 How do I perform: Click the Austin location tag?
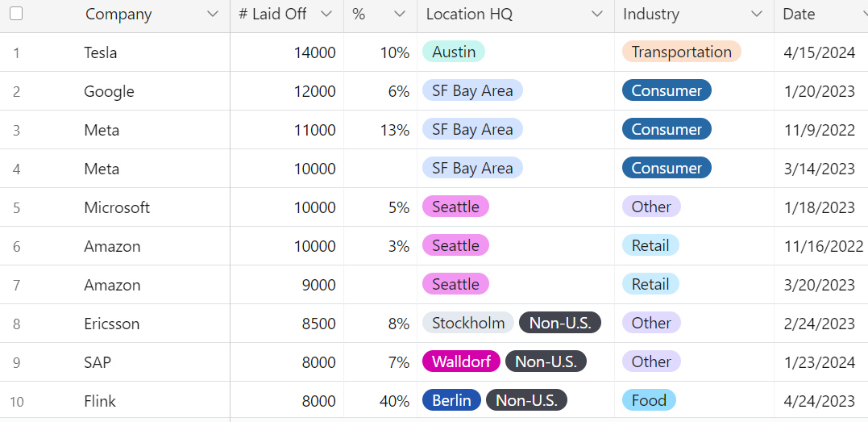pyautogui.click(x=454, y=52)
